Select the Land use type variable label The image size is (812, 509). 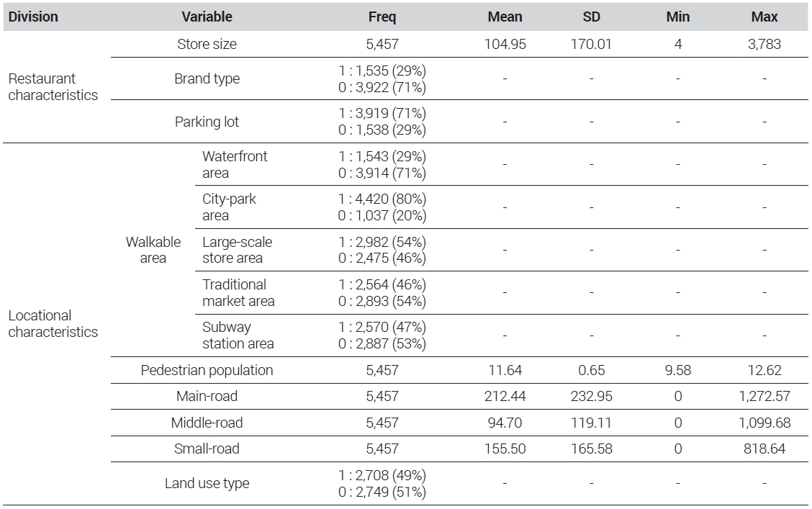tap(207, 483)
